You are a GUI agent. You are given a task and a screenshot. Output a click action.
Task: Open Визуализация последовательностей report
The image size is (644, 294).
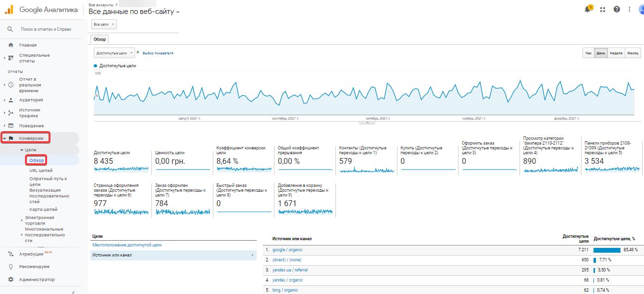pyautogui.click(x=49, y=196)
